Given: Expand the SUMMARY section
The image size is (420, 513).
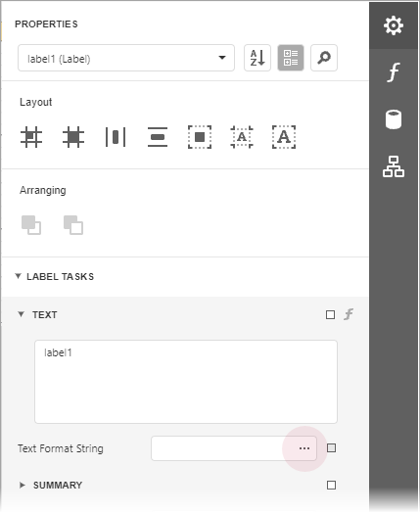Looking at the screenshot, I should coord(22,485).
